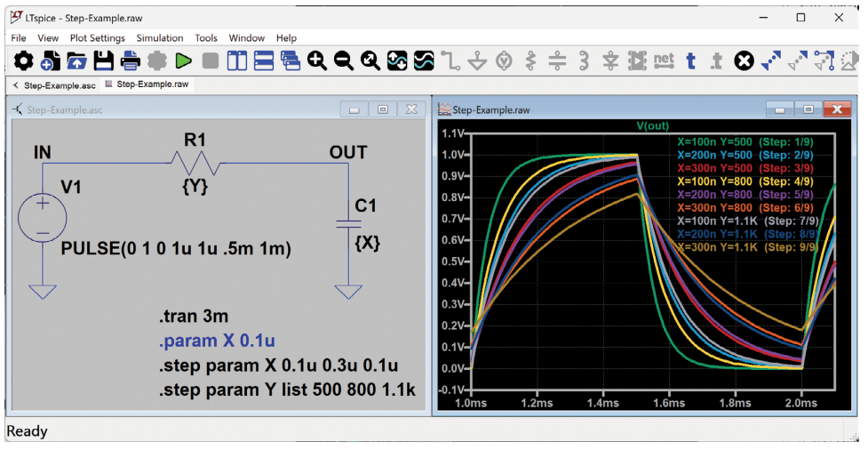Image resolution: width=868 pixels, height=450 pixels.
Task: Maximize the Step-Example.asc child window
Action: point(383,109)
